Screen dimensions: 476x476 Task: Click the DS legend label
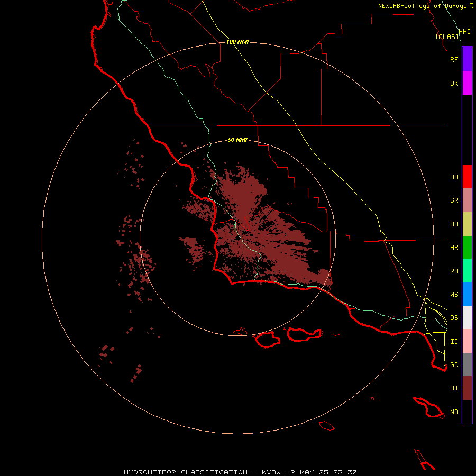point(454,317)
